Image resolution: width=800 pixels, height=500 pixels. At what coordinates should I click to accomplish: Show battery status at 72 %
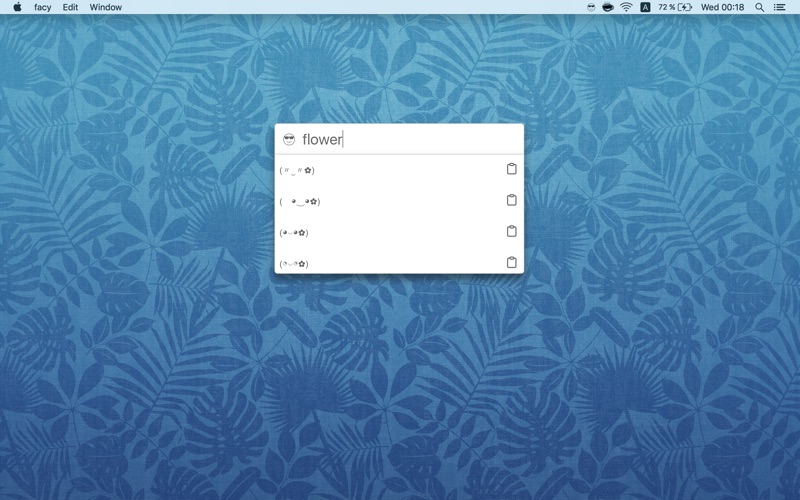tap(674, 7)
